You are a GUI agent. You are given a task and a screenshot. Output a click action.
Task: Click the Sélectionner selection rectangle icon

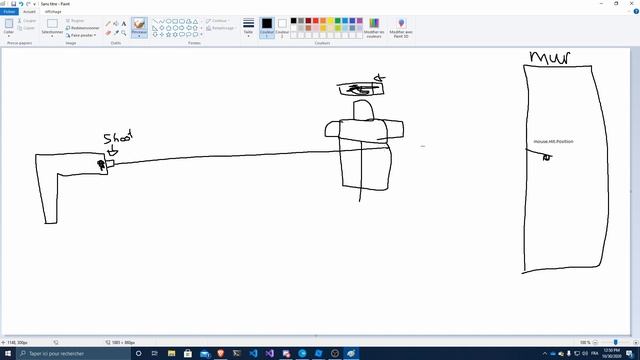52,24
